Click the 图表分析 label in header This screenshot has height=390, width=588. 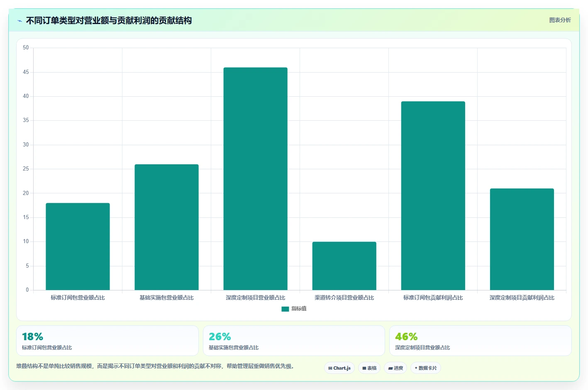560,20
